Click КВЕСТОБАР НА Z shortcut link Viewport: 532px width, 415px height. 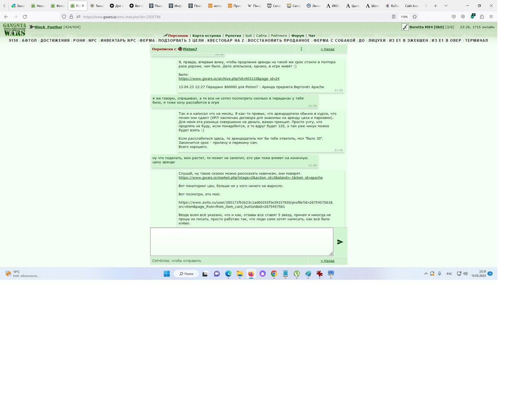click(x=226, y=41)
